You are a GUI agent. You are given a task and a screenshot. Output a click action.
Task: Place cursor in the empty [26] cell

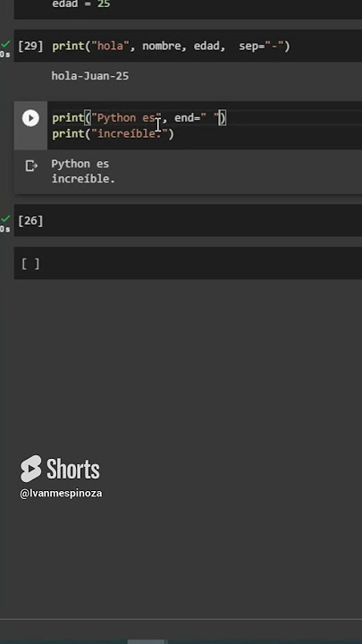(206, 221)
